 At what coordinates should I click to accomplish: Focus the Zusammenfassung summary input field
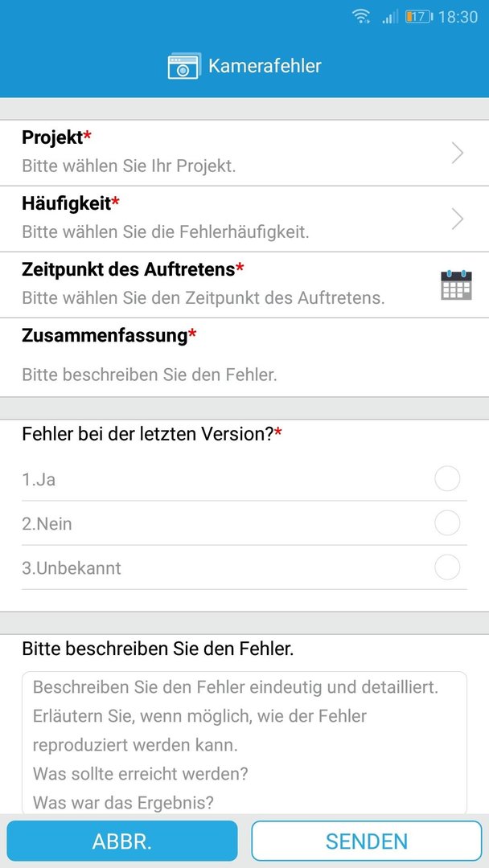(x=244, y=375)
